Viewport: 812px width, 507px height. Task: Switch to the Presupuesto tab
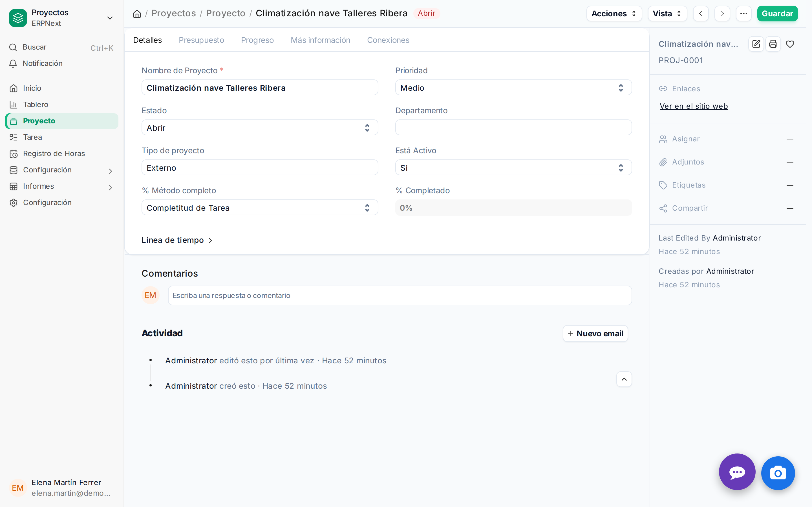[x=201, y=40]
